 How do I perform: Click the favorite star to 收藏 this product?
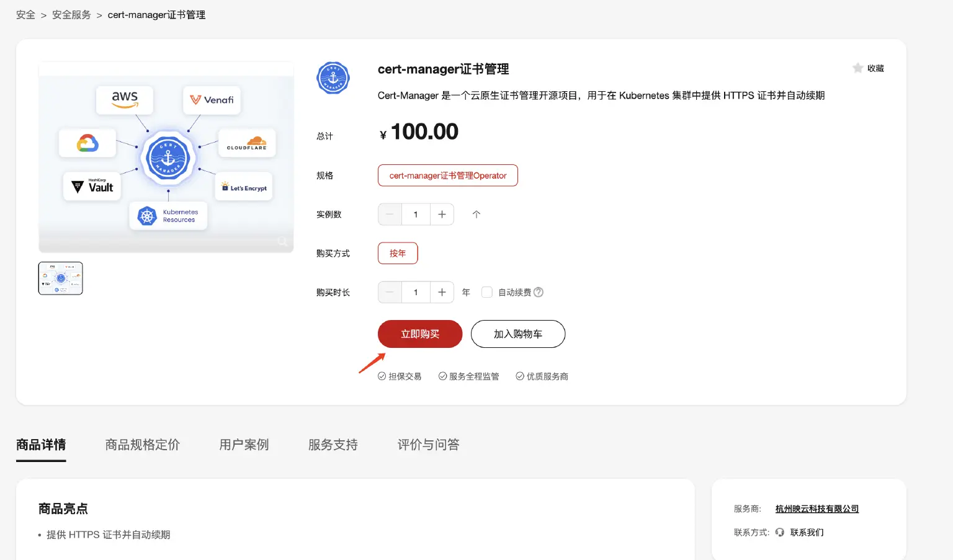(x=858, y=68)
